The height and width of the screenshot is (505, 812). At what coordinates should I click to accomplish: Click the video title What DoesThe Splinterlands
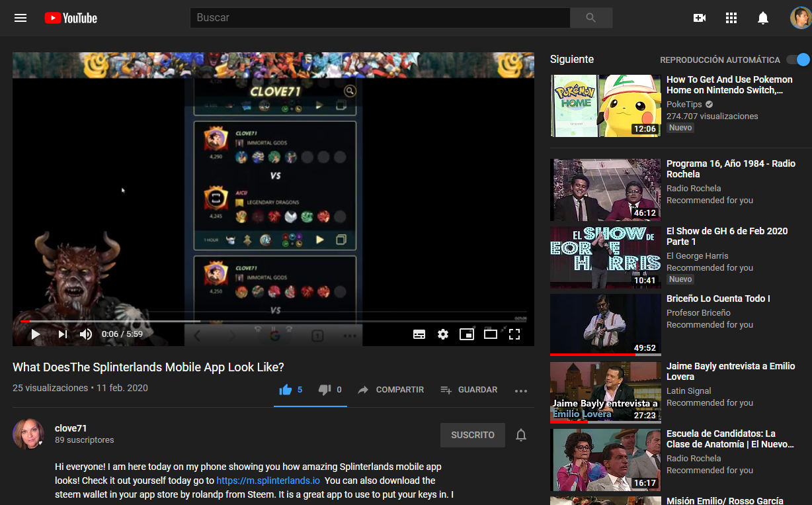(x=148, y=367)
